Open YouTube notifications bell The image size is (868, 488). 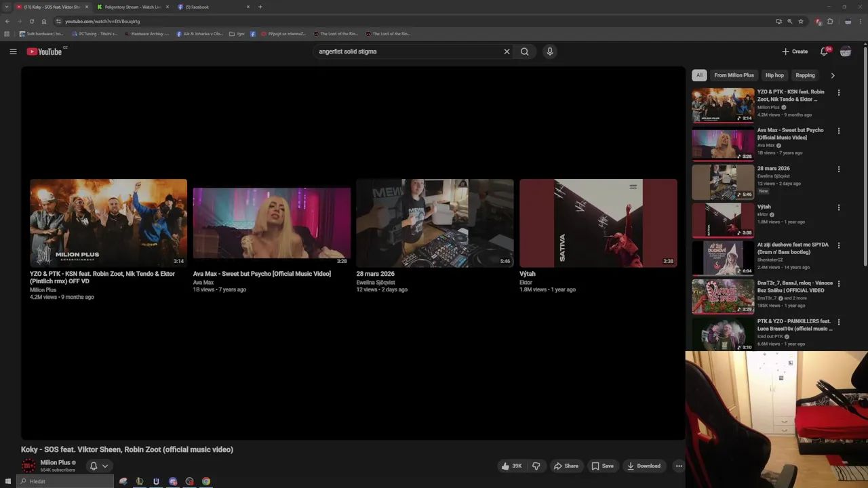[x=825, y=52]
